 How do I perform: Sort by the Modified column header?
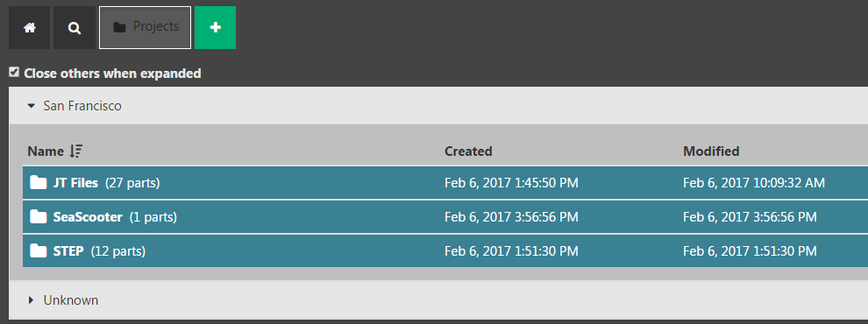tap(711, 151)
